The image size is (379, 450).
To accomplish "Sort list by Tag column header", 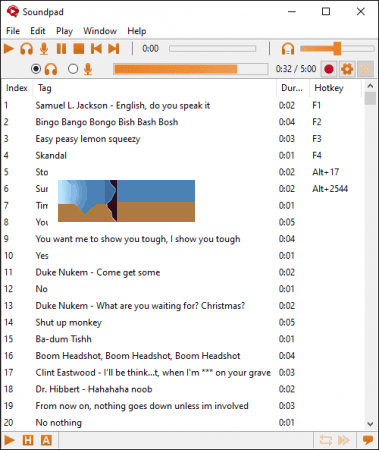I will (155, 88).
